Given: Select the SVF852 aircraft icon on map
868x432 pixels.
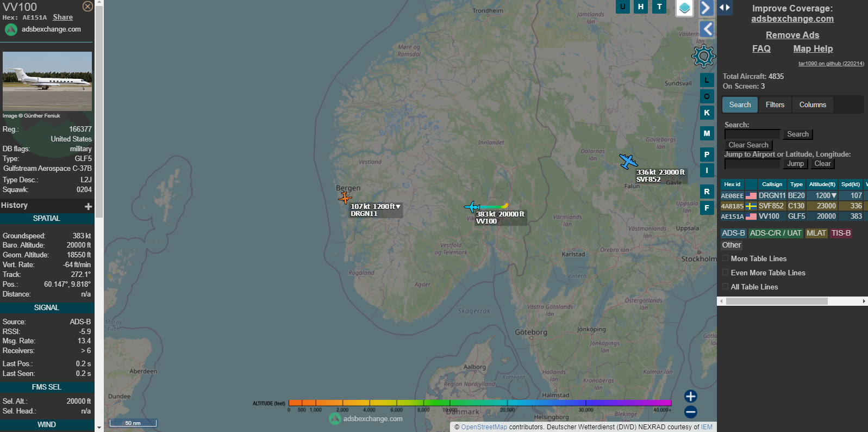Looking at the screenshot, I should (628, 161).
